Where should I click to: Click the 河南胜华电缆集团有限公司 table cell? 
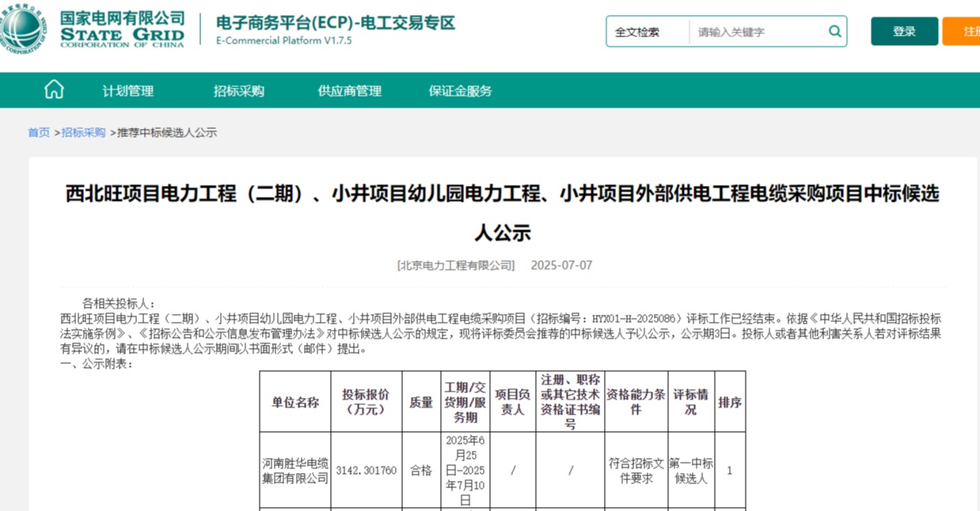pos(295,470)
